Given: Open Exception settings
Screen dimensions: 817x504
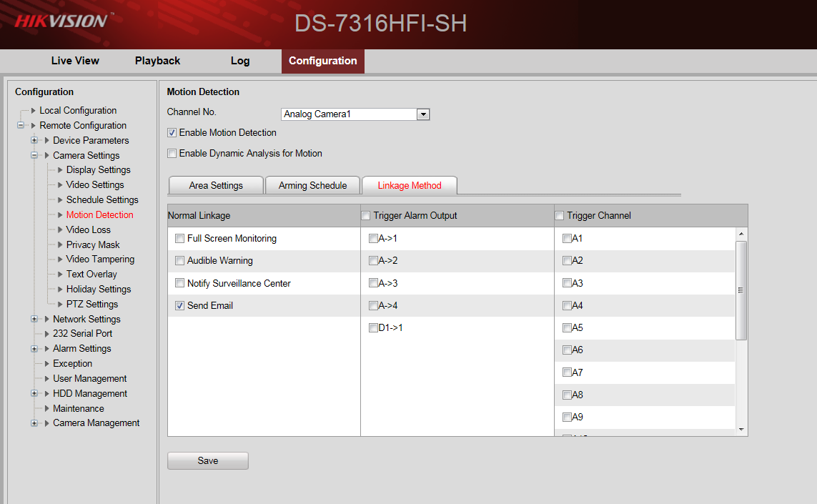Looking at the screenshot, I should pyautogui.click(x=72, y=364).
